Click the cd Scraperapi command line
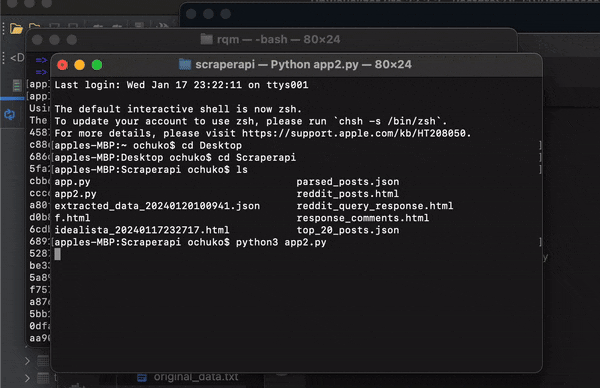 pos(175,158)
